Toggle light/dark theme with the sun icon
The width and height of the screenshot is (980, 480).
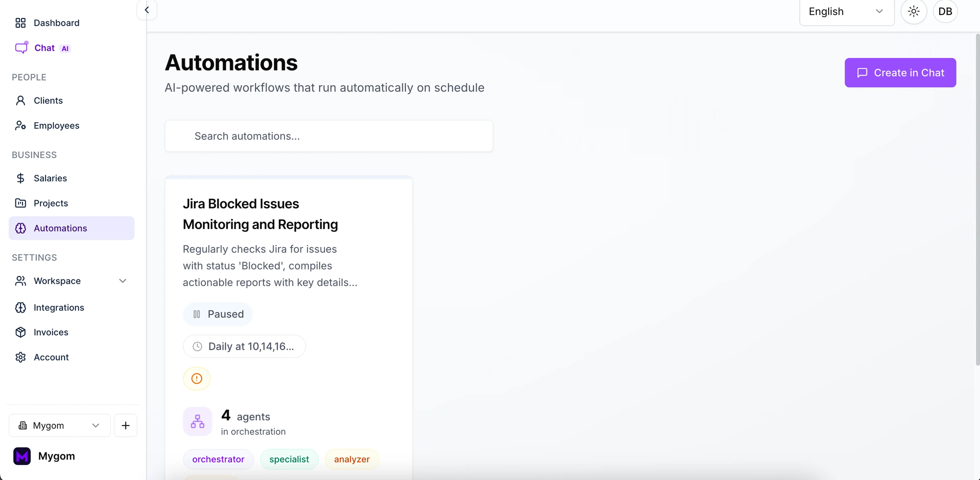click(914, 11)
